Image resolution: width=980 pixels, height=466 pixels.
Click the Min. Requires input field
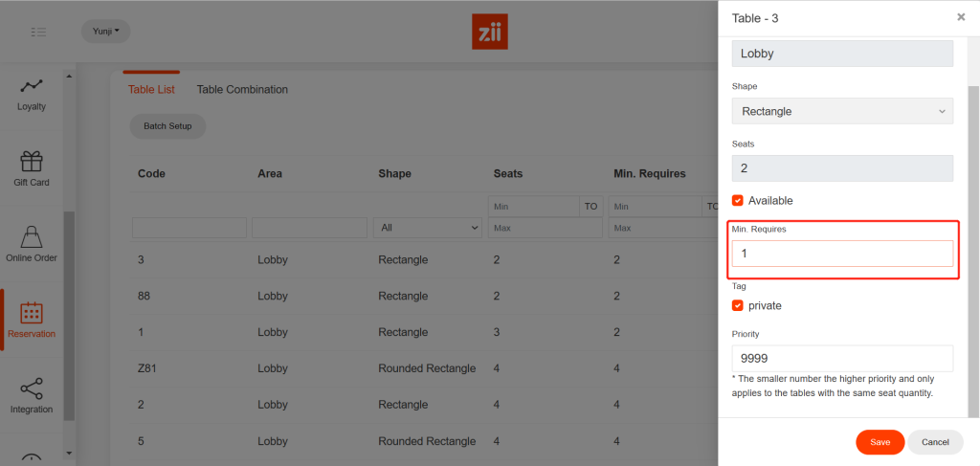(842, 254)
